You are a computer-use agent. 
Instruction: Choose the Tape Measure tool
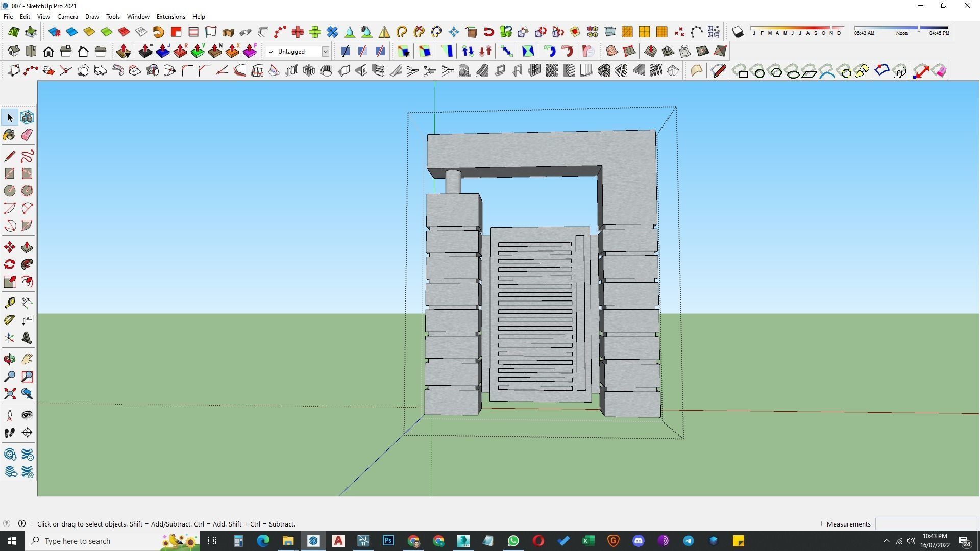[9, 303]
